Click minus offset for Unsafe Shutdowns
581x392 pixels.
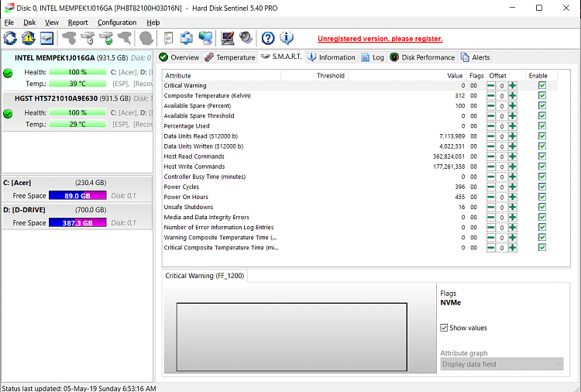pos(491,207)
